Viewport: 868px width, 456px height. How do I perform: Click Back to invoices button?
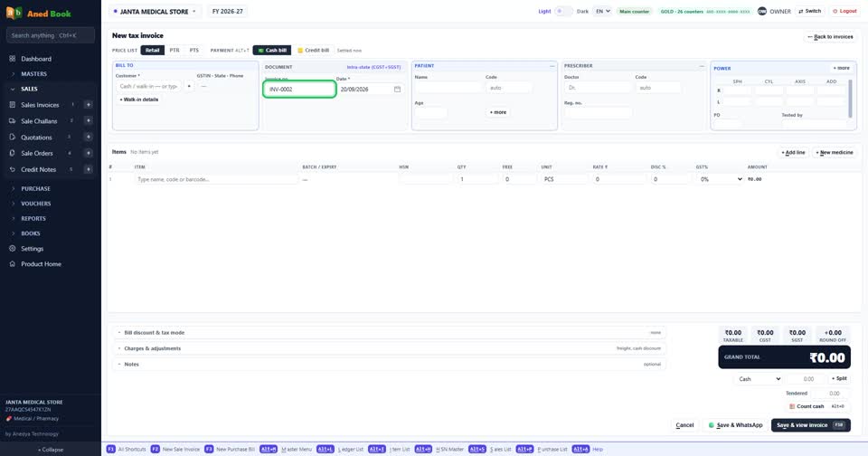tap(830, 36)
